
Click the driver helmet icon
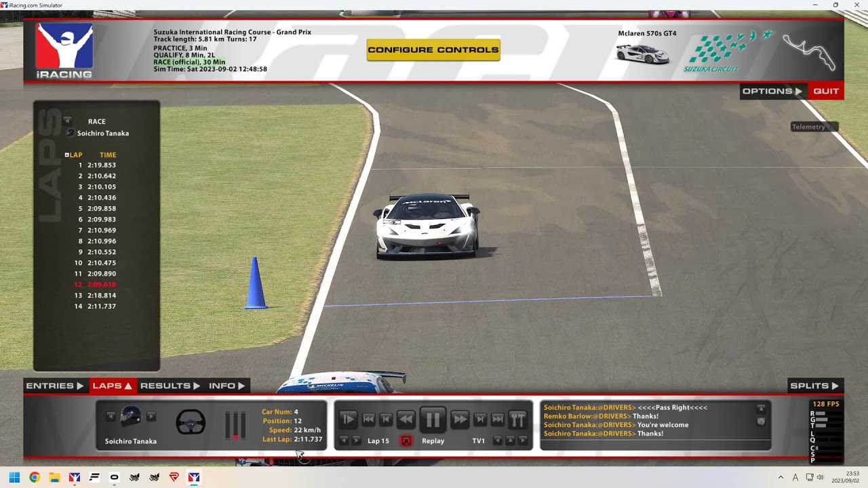(x=131, y=416)
